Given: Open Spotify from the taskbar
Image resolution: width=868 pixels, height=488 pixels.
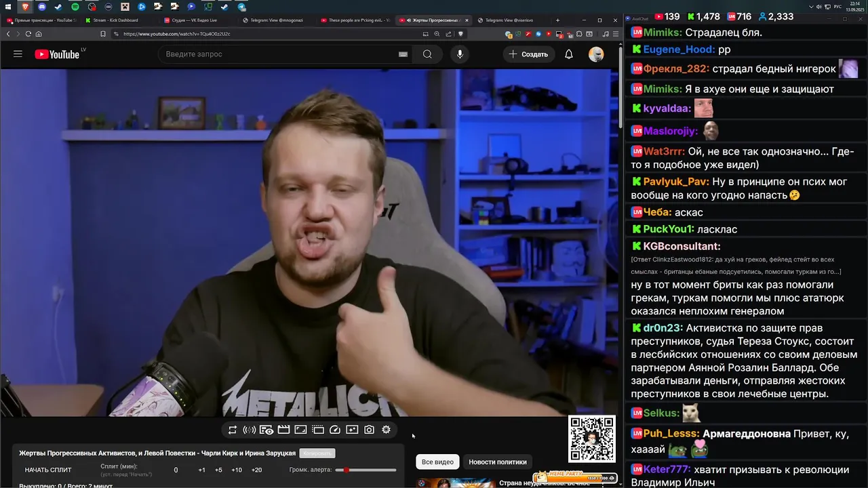Looking at the screenshot, I should point(75,7).
